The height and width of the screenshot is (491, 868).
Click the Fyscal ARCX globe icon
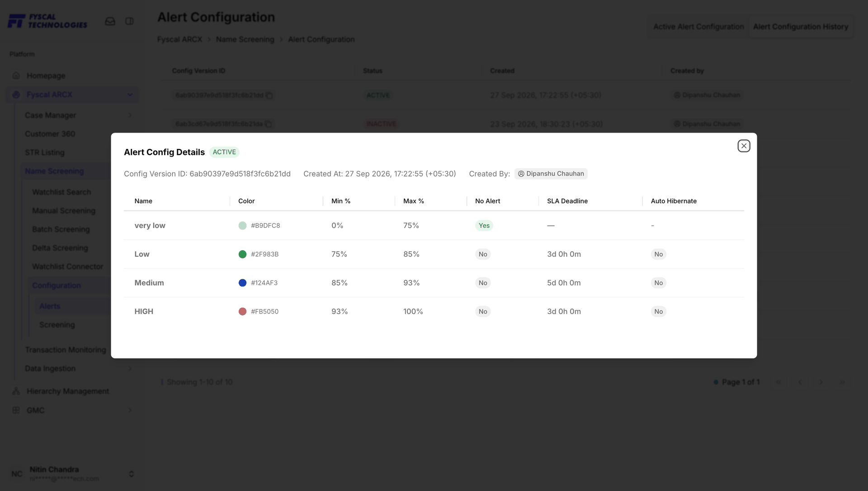pyautogui.click(x=16, y=95)
